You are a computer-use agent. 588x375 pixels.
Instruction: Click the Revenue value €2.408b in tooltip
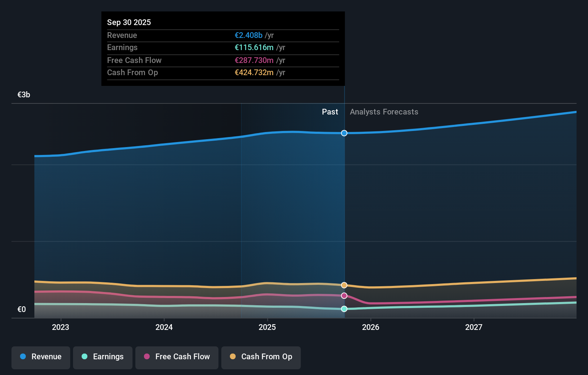click(248, 35)
